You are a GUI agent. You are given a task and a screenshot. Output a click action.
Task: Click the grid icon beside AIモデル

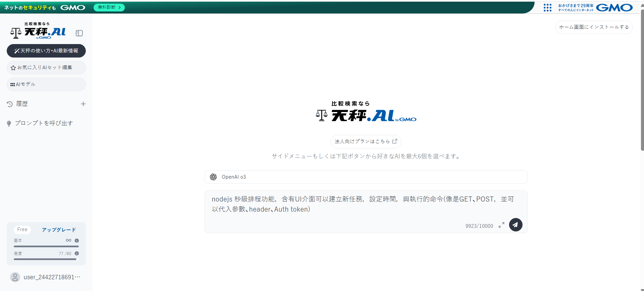click(13, 85)
